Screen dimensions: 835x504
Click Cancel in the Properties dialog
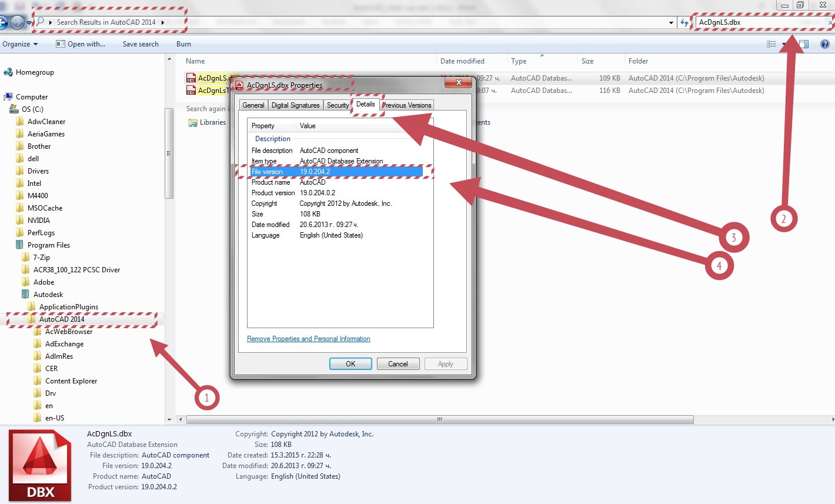pos(398,364)
